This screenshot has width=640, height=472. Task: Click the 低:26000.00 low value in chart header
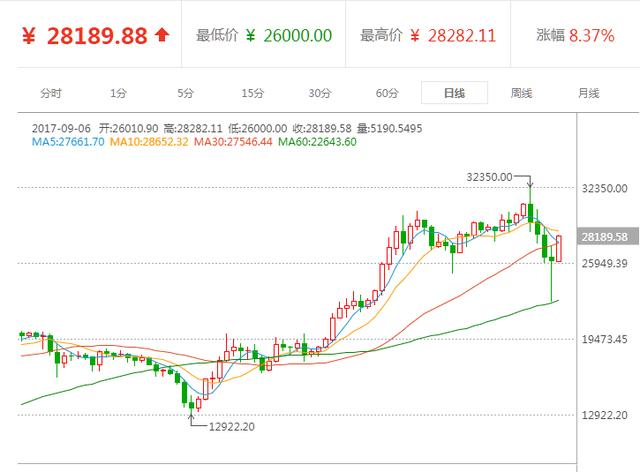click(258, 128)
